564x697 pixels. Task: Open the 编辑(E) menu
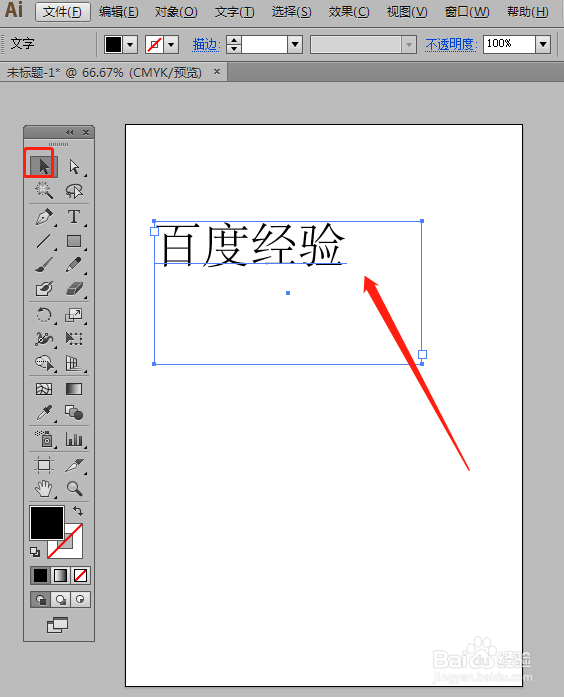[x=119, y=12]
